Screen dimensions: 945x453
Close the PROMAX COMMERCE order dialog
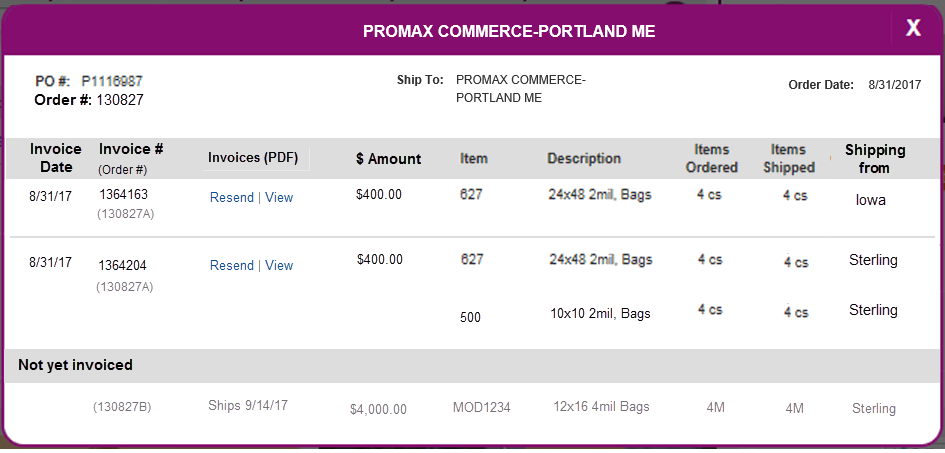pos(914,28)
